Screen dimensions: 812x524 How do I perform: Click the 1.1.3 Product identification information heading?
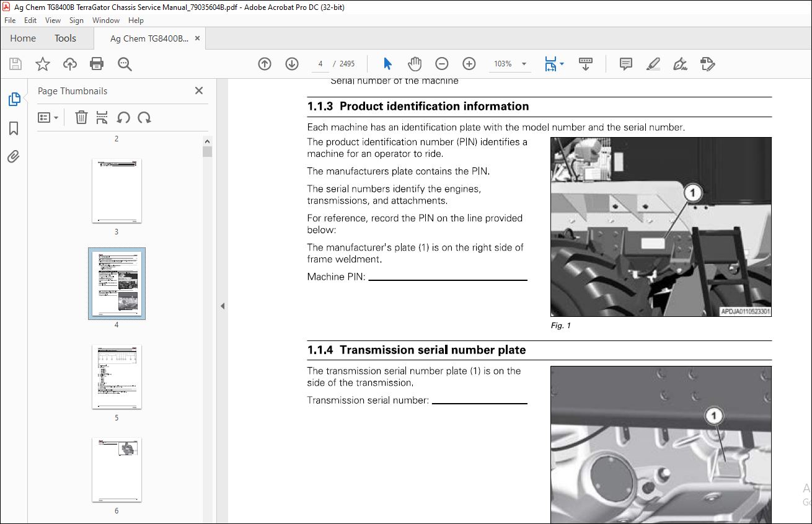pos(418,106)
